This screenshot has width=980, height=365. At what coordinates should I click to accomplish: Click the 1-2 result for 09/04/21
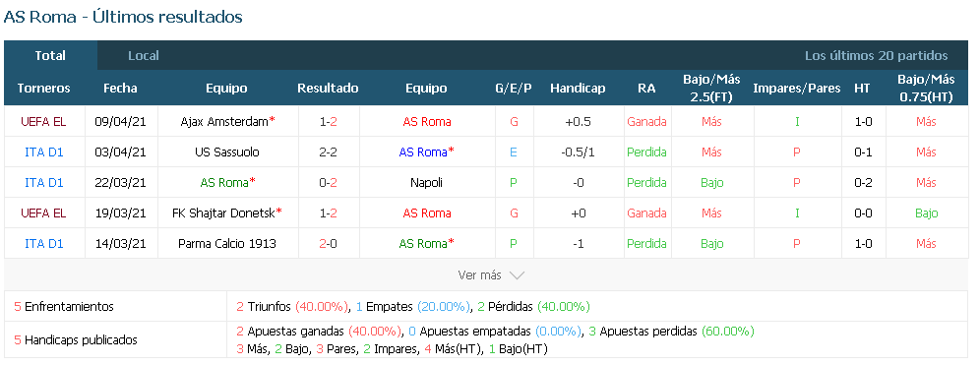click(x=328, y=121)
